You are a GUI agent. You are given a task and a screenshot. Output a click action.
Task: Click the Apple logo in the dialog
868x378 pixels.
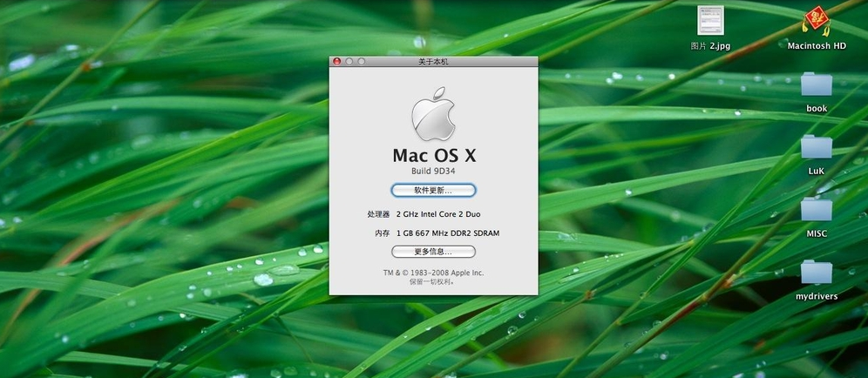[433, 114]
